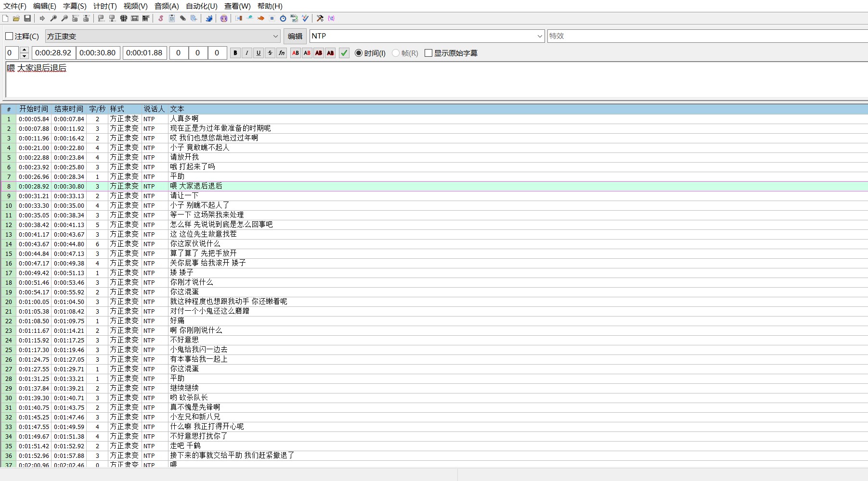Open the Resample Resolution tool

point(272,18)
